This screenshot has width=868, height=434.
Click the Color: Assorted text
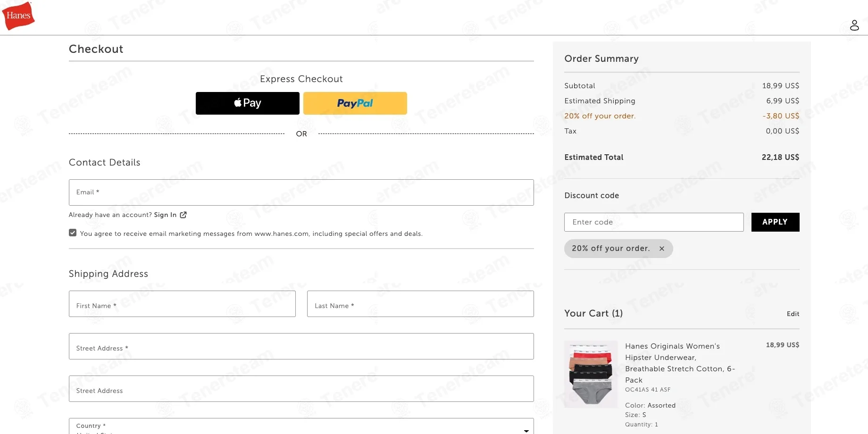pos(651,405)
